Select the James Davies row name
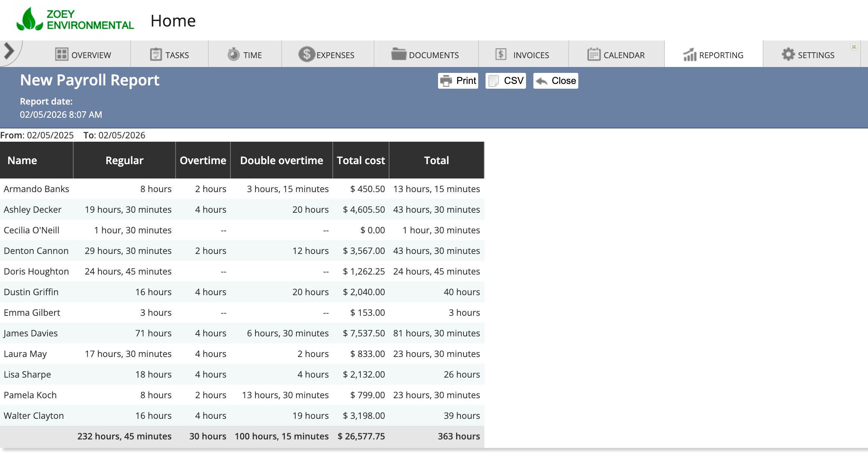The width and height of the screenshot is (868, 456). click(31, 333)
